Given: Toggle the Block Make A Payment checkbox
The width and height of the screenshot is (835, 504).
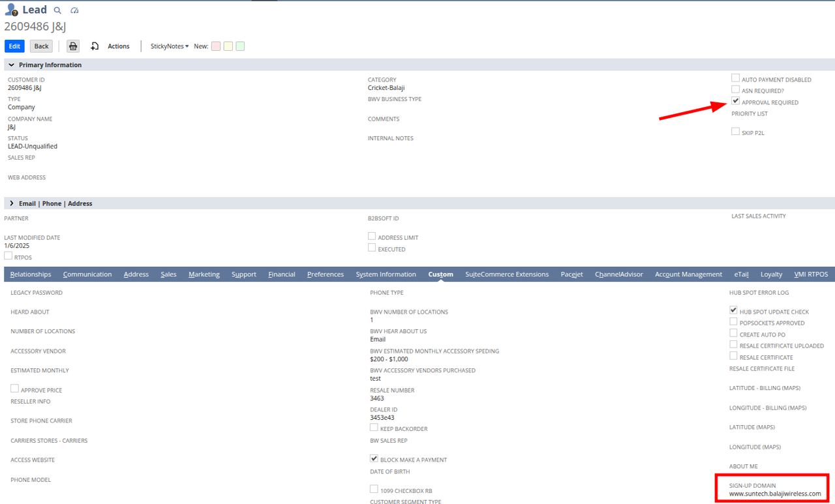Looking at the screenshot, I should pos(374,459).
